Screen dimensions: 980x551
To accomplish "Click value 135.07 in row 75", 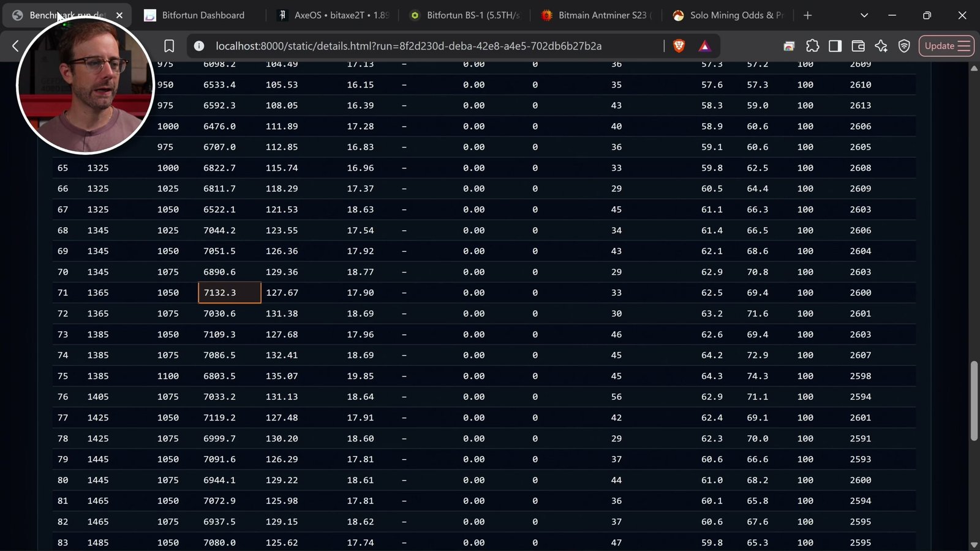I will 282,376.
